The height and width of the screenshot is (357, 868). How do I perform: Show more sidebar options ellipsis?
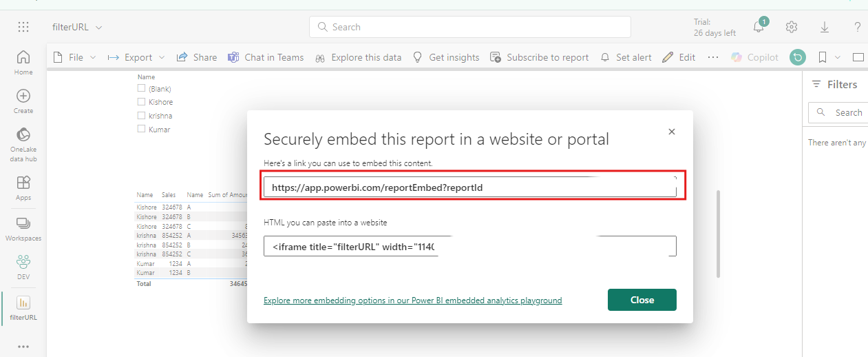click(23, 346)
